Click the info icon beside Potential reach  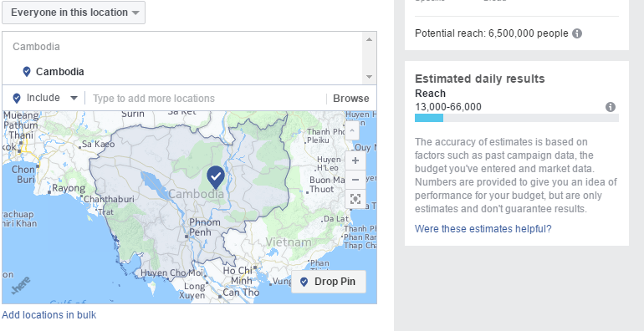tap(577, 33)
